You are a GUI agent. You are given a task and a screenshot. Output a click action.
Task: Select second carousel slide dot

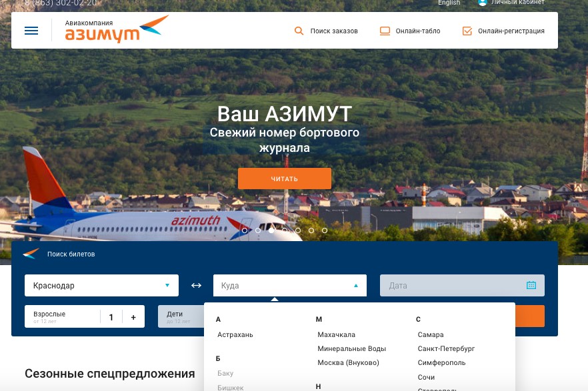click(258, 230)
